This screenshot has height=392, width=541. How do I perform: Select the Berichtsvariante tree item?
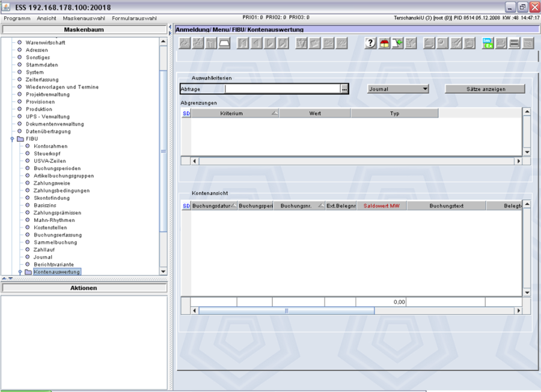[53, 265]
